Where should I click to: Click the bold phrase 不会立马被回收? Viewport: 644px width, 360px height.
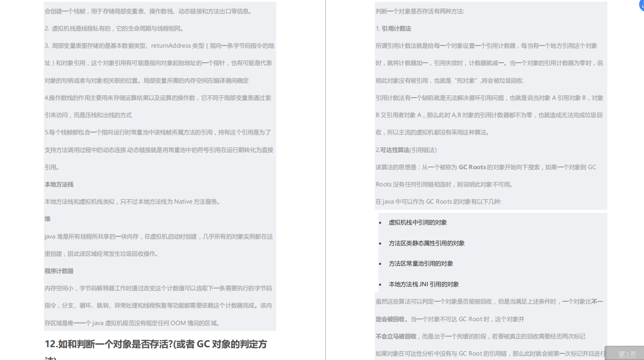pyautogui.click(x=396, y=336)
